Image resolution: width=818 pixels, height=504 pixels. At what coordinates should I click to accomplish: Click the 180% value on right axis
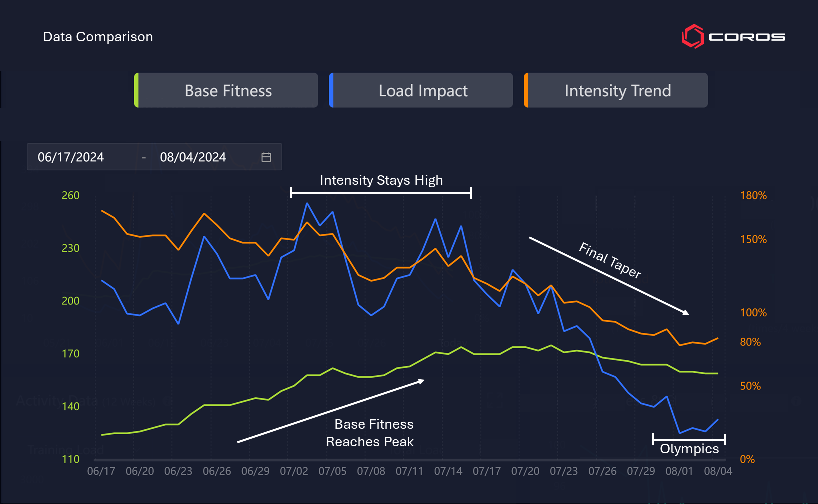click(753, 195)
